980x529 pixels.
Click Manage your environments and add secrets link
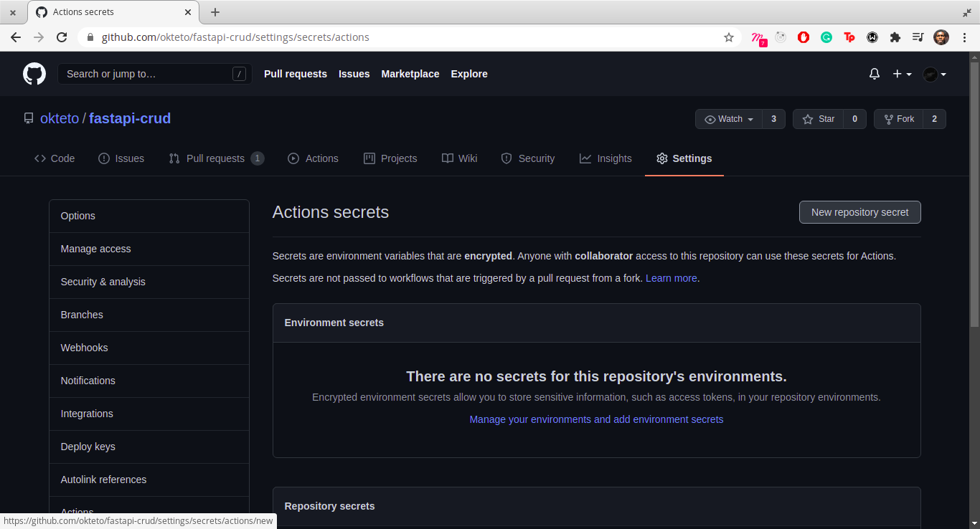click(x=596, y=419)
